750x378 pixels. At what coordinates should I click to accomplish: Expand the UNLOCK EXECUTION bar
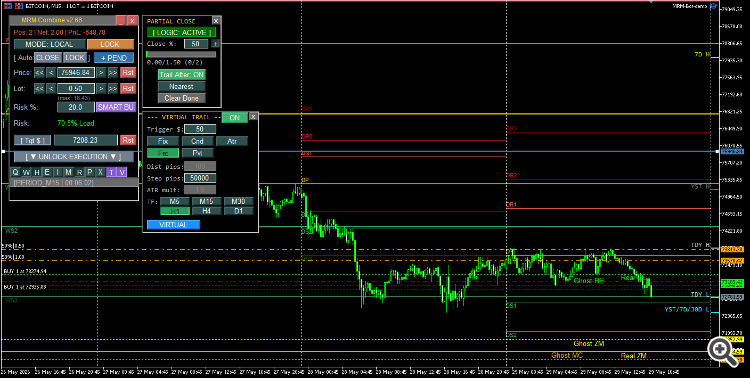[74, 157]
